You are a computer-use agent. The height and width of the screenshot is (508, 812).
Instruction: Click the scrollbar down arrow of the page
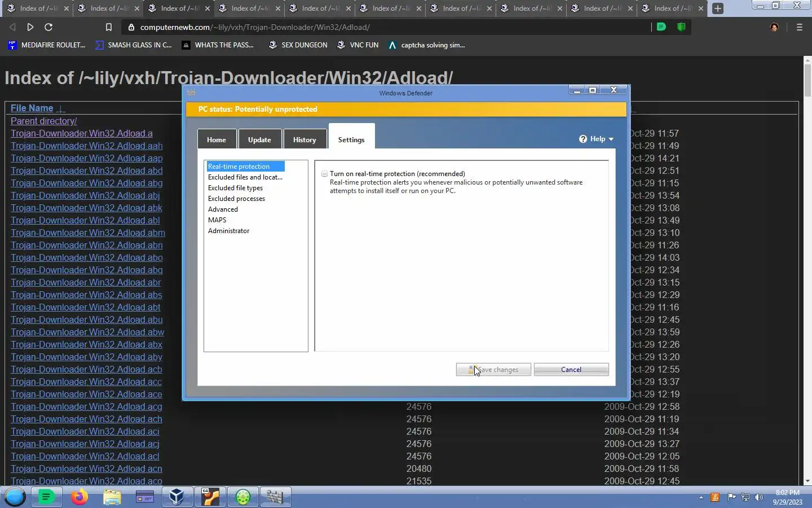tap(807, 481)
